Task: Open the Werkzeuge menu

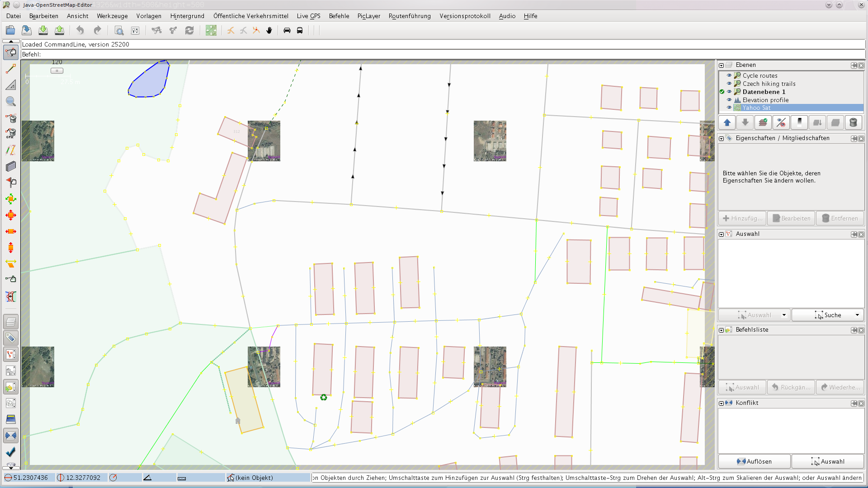Action: [112, 16]
